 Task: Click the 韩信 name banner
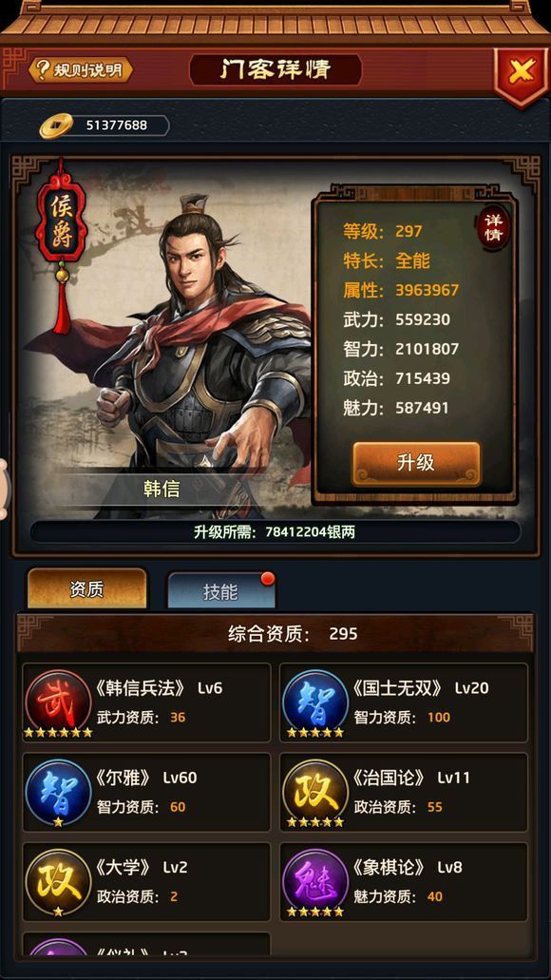coord(161,489)
